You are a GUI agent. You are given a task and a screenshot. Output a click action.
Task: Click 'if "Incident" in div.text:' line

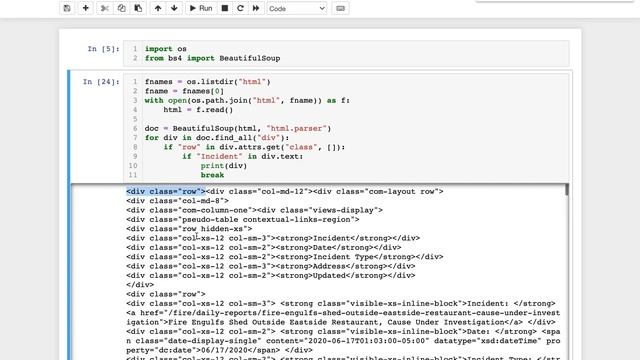coord(242,156)
